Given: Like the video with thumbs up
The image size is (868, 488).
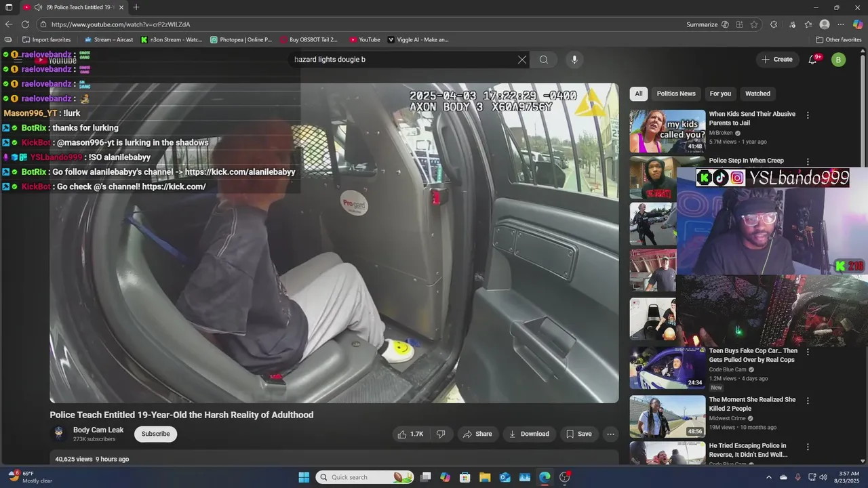Looking at the screenshot, I should pos(411,434).
